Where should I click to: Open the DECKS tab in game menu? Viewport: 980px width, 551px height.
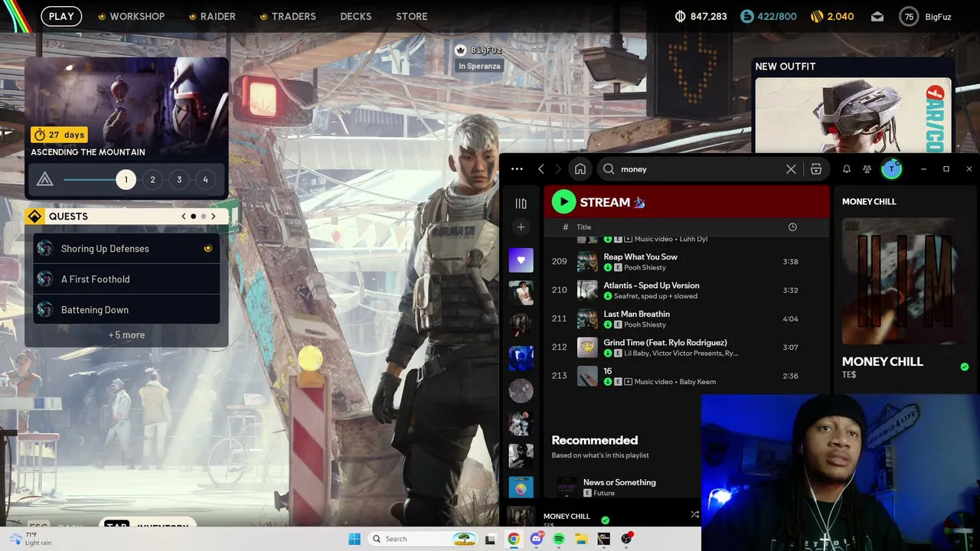click(x=356, y=16)
